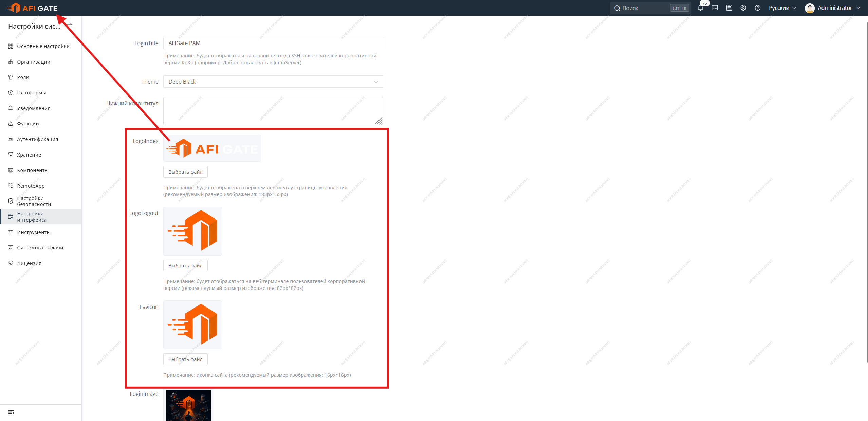Click the footer textarea resize handle
868x421 pixels.
[379, 121]
